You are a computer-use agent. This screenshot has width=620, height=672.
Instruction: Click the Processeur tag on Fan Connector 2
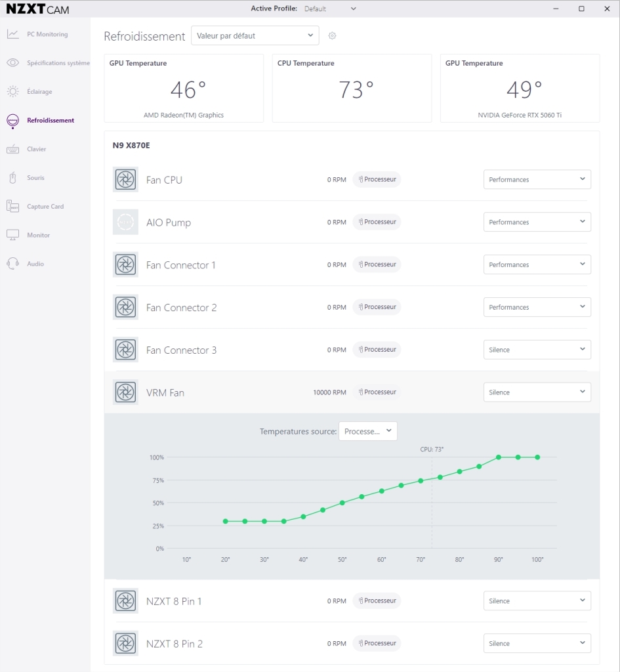(x=377, y=307)
